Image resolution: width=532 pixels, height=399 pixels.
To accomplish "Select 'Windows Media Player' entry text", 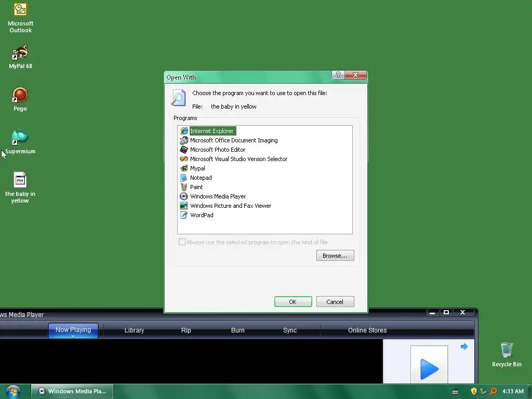I will click(218, 196).
